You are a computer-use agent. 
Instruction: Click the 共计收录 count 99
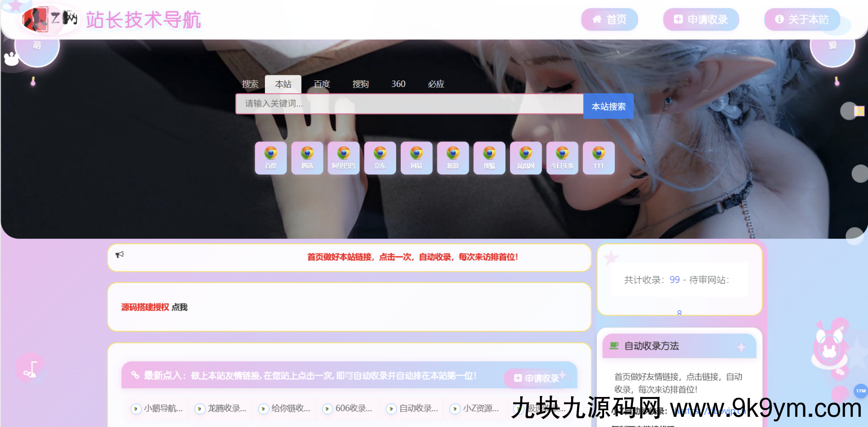pyautogui.click(x=675, y=280)
